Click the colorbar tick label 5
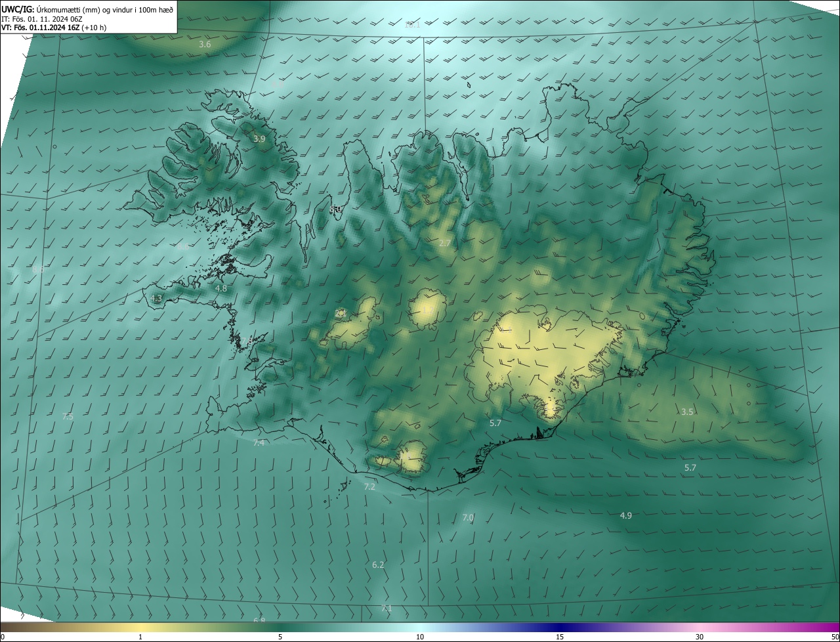This screenshot has height=642, width=840. tap(280, 637)
